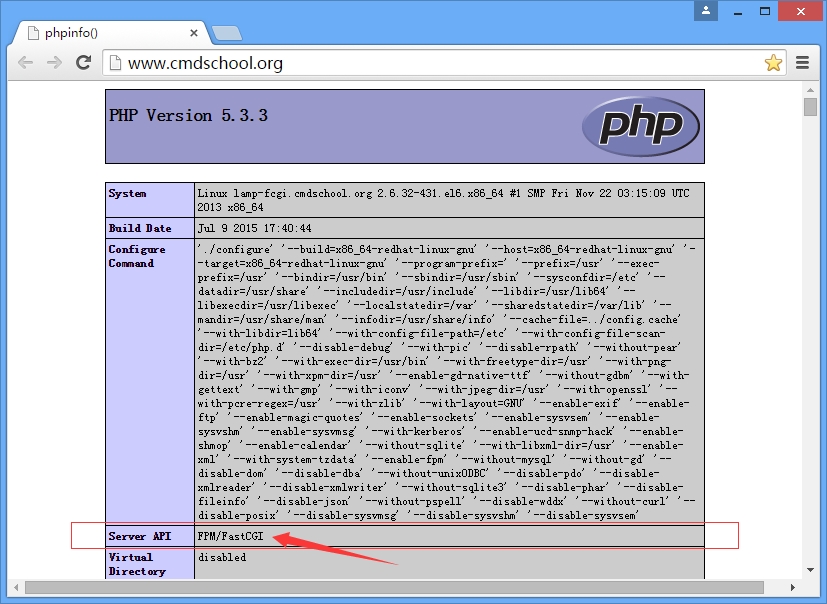Click the 'disabled' value cell

(449, 564)
